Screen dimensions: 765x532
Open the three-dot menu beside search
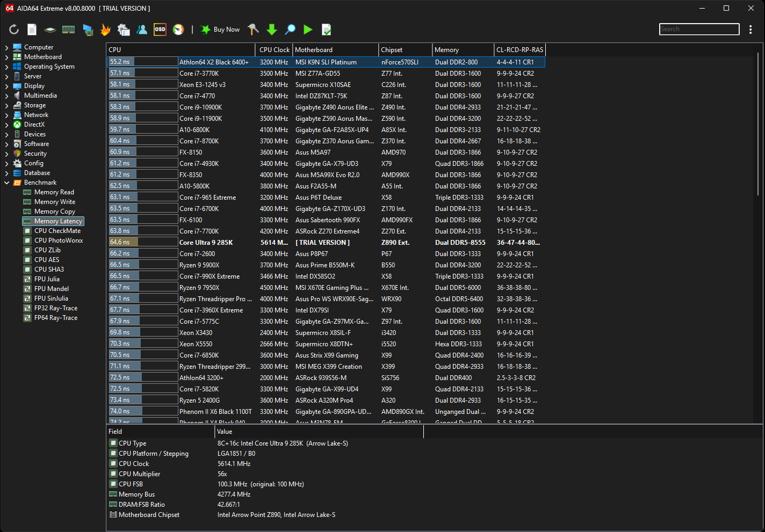point(750,30)
